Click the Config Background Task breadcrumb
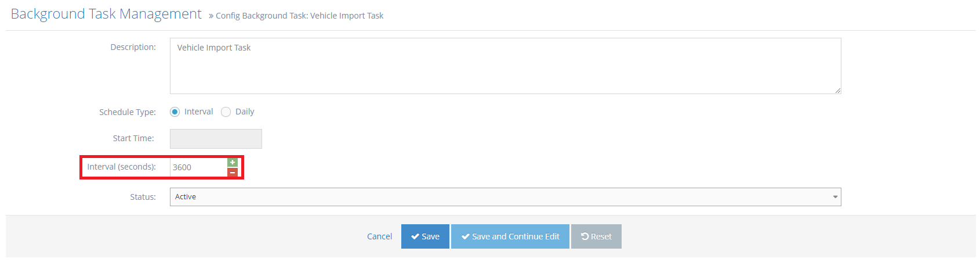 click(x=299, y=16)
